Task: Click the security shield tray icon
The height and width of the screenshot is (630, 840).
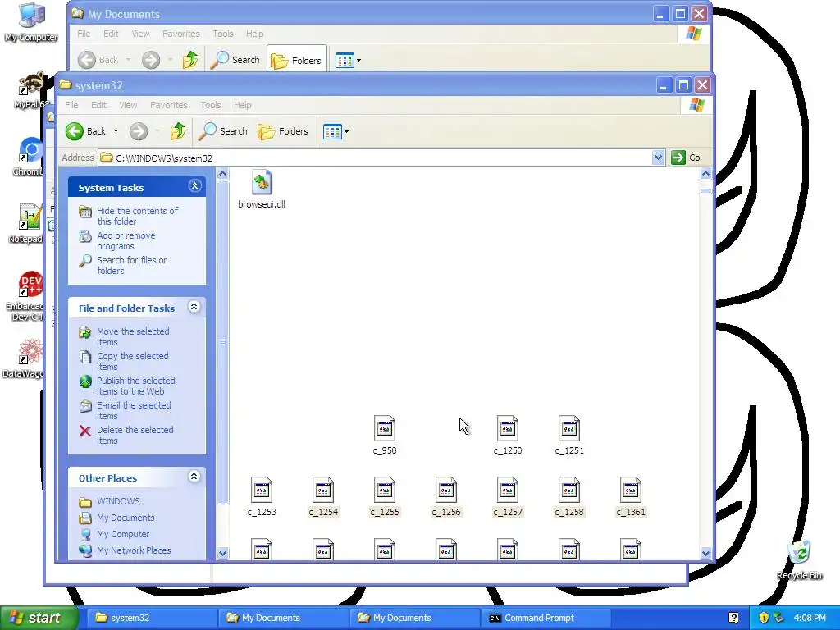Action: point(764,618)
